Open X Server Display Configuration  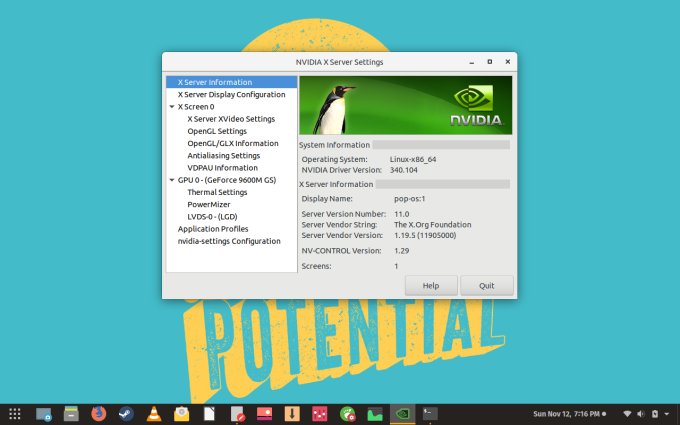[232, 95]
